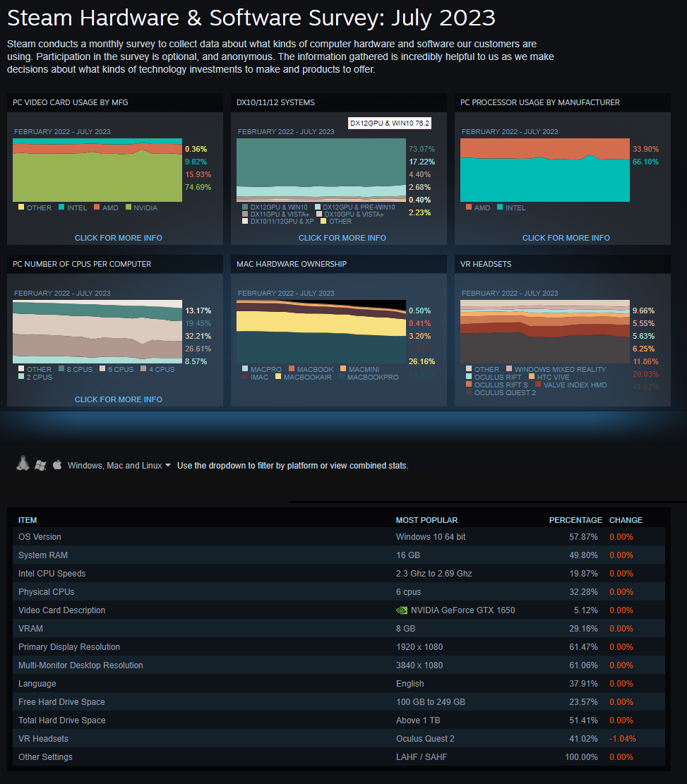Click the Mac Hardware Ownership area chart
Screen dimensions: 687x784
[321, 332]
